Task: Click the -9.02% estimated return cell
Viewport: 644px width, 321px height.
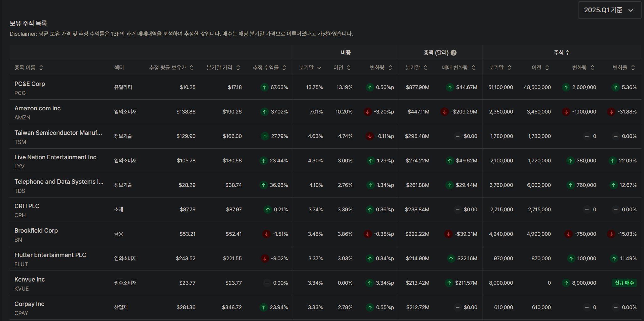Action: (x=279, y=258)
